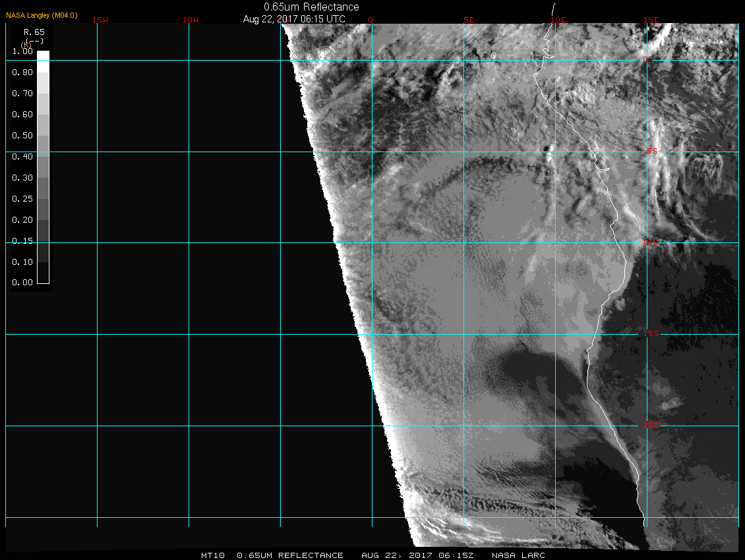745x560 pixels.
Task: Click the '0.40' colorbar value
Action: (x=22, y=157)
